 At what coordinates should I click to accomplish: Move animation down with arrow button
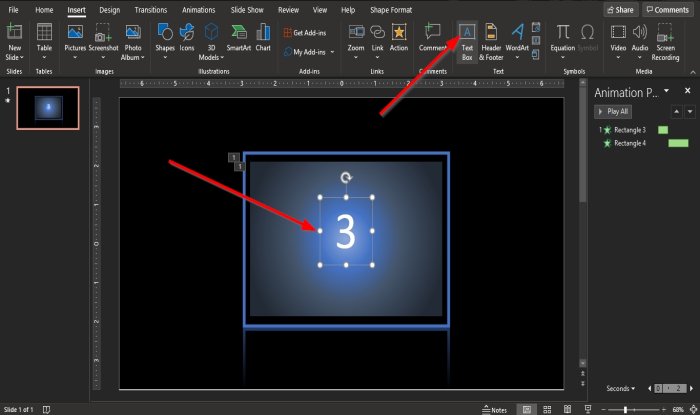[x=690, y=112]
